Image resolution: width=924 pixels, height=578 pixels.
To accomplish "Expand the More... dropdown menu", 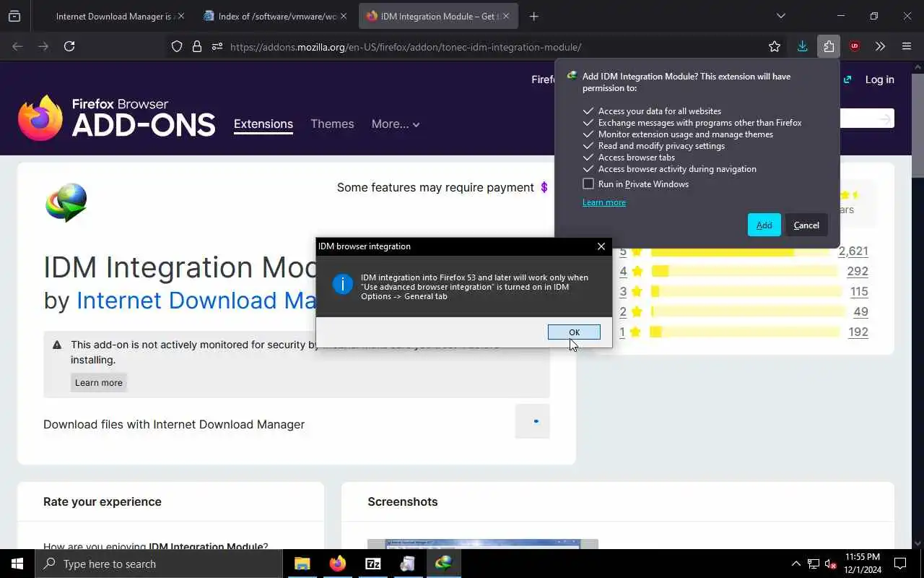I will (396, 124).
